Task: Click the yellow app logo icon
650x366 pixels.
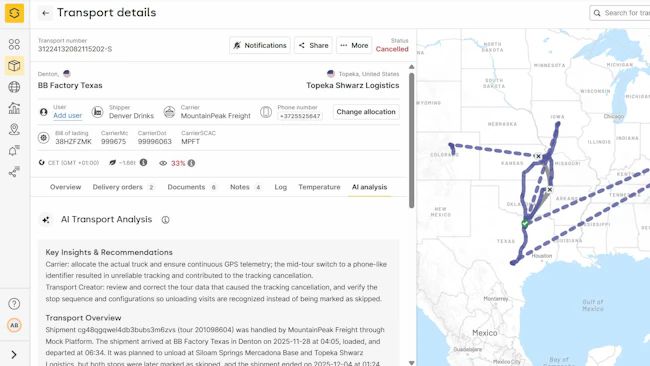Action: (14, 13)
